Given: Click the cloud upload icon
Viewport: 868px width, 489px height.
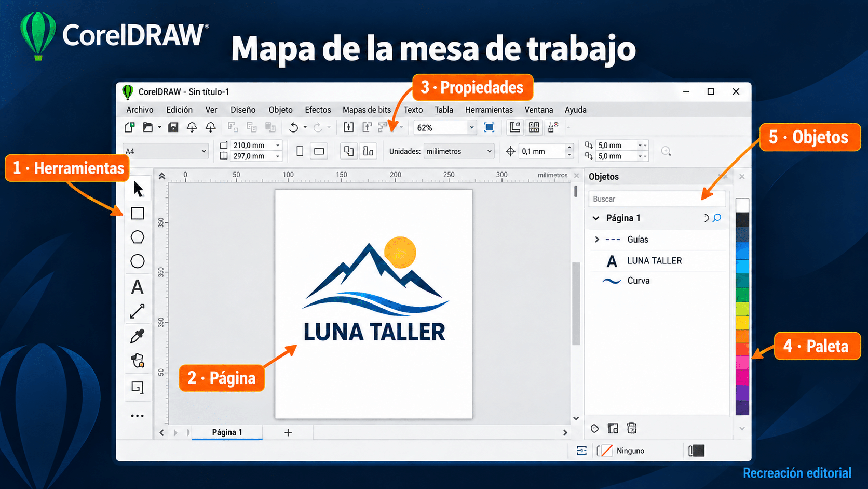Looking at the screenshot, I should pos(192,127).
